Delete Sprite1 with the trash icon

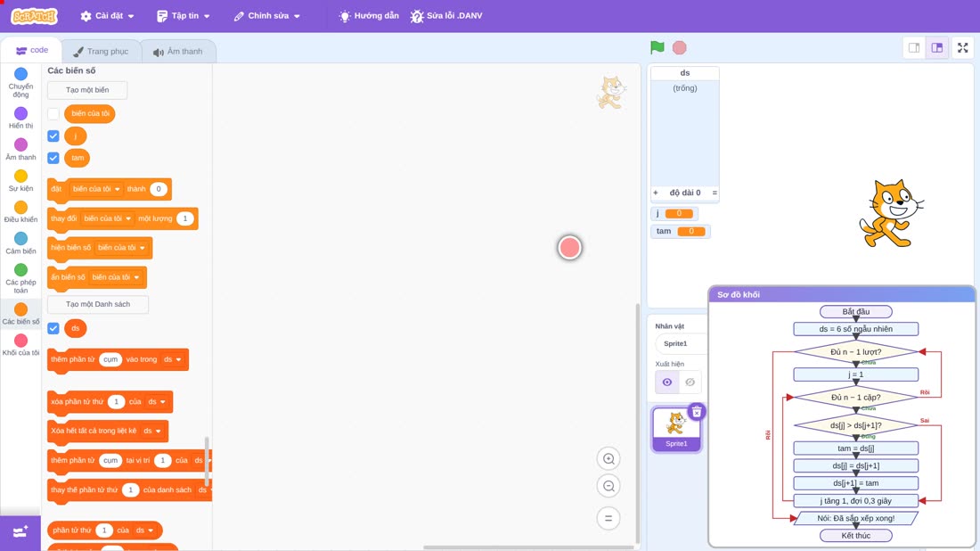[x=697, y=412]
